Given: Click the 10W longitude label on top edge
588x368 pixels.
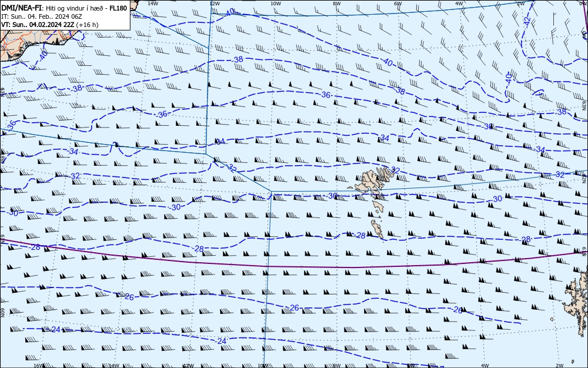Looking at the screenshot, I should click(276, 4).
